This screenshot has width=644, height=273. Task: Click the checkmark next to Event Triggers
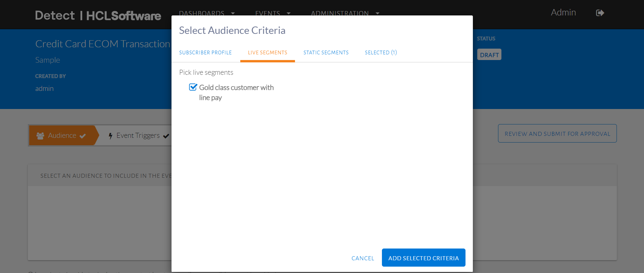coord(166,136)
